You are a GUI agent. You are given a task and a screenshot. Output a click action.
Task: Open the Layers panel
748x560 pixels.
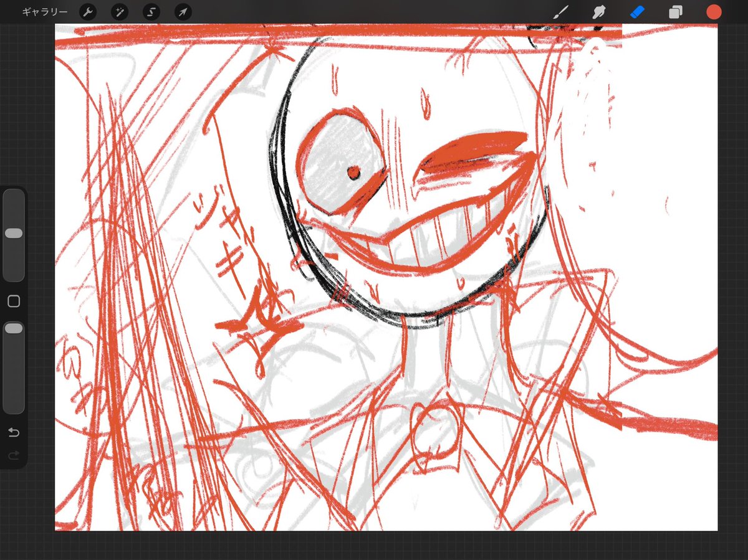tap(676, 12)
